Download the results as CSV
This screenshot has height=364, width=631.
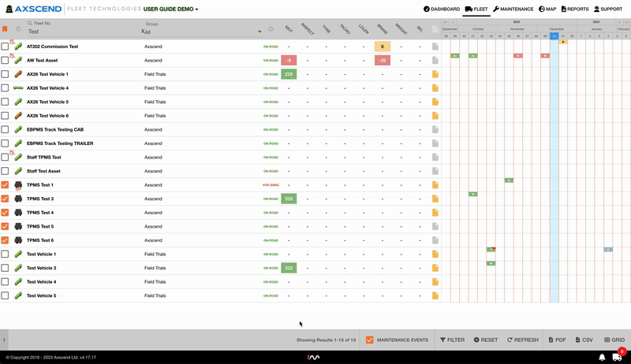583,340
